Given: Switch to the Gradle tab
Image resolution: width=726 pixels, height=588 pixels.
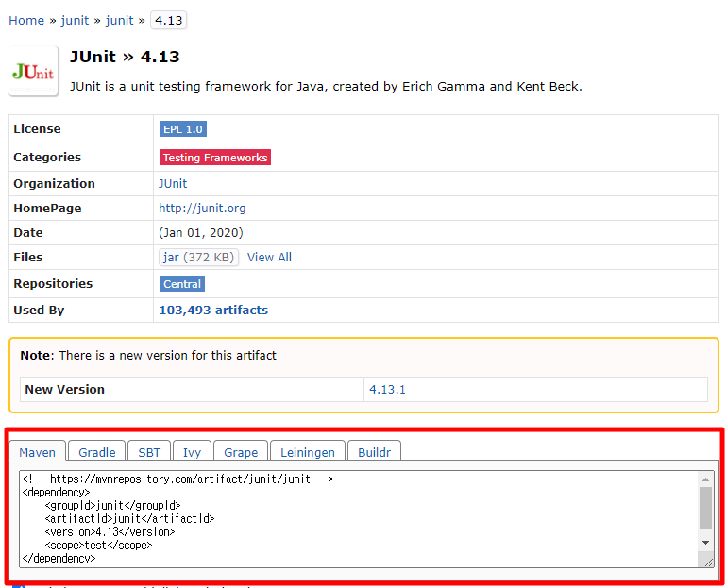Looking at the screenshot, I should coord(97,452).
